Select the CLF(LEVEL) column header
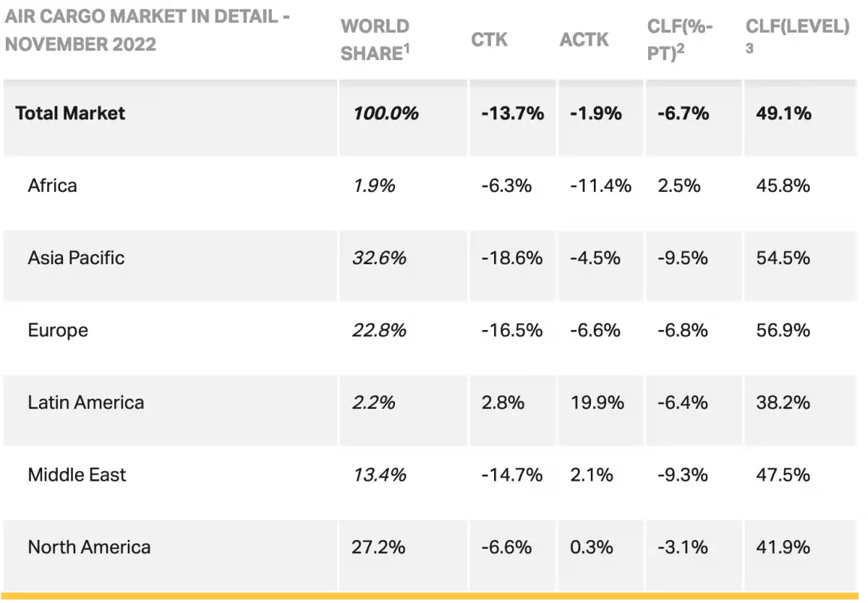Viewport: 868px width, 603px height. [x=797, y=27]
